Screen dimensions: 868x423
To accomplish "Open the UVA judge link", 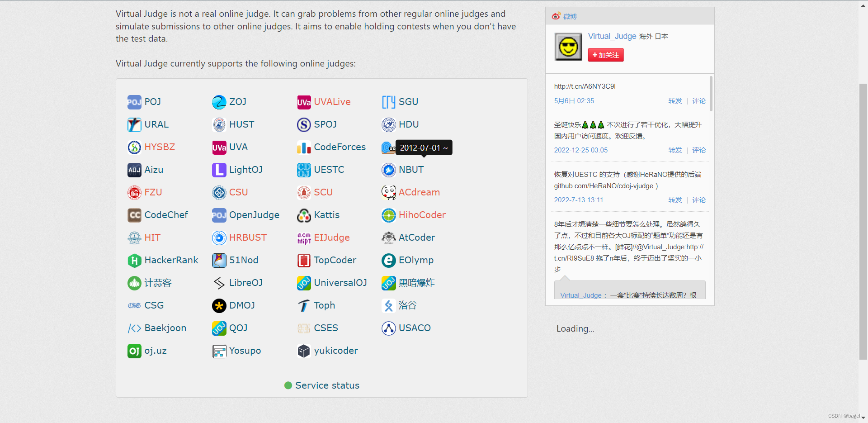I will click(238, 147).
